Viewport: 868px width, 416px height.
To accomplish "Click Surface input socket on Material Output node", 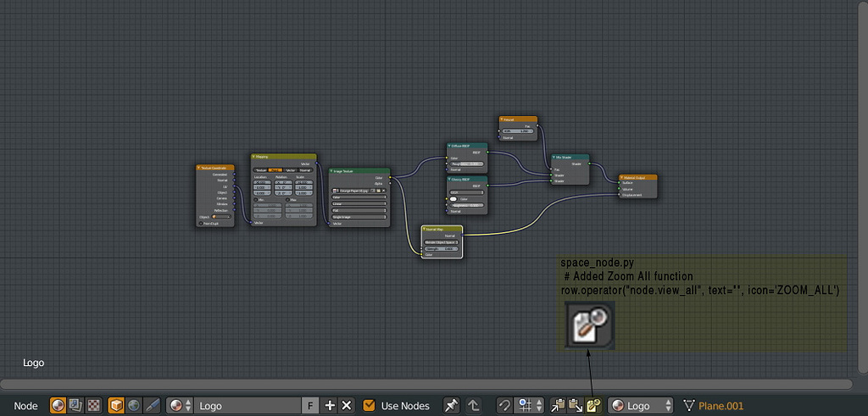I will click(x=619, y=182).
